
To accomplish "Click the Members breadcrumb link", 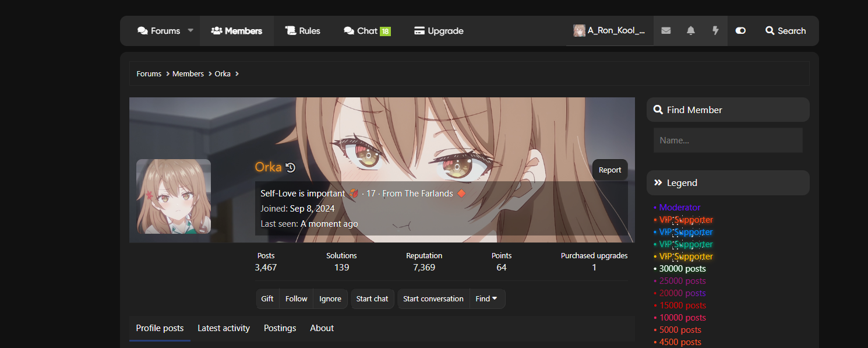I will click(x=188, y=74).
